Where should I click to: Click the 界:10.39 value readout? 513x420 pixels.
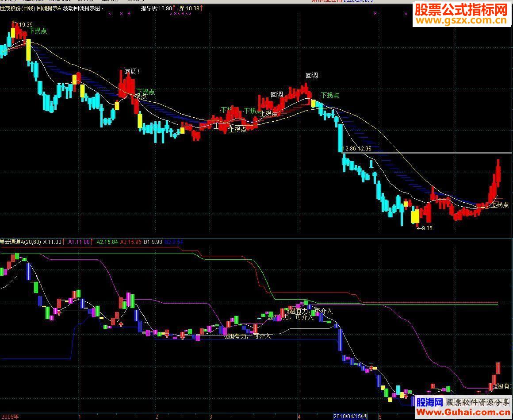(189, 8)
